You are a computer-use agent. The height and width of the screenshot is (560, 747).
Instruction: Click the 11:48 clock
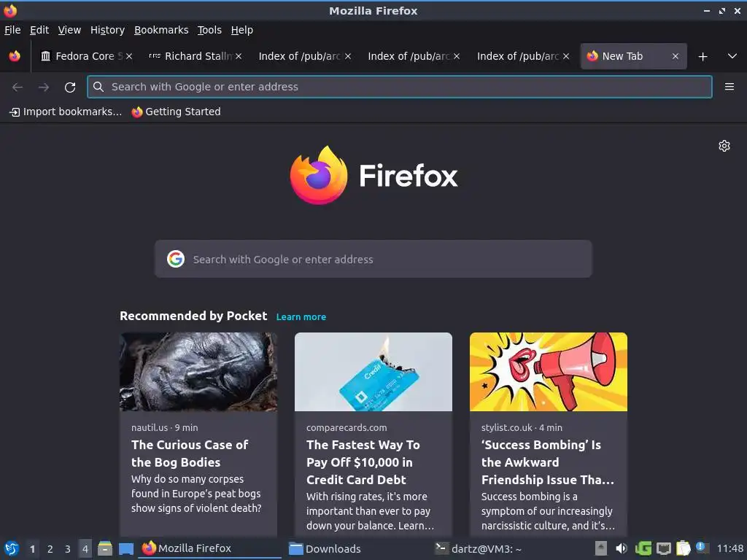729,548
